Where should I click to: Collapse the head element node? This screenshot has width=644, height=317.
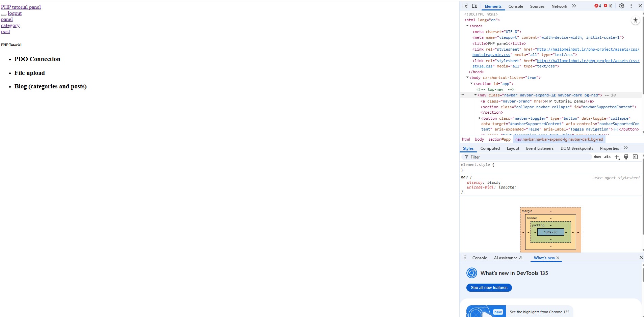coord(467,26)
